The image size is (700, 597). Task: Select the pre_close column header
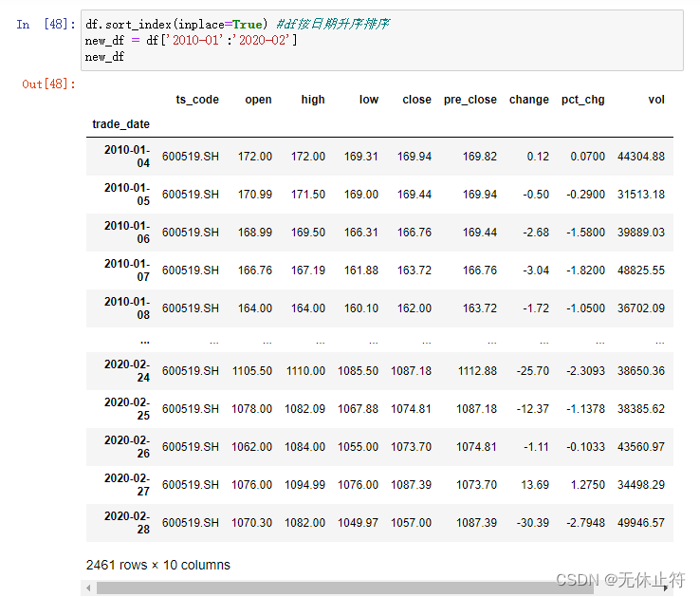coord(470,100)
